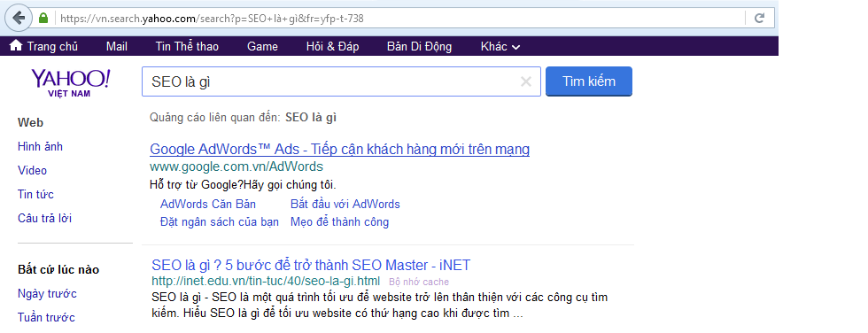Open SEO là gì ? 5 bước result

[x=311, y=265]
